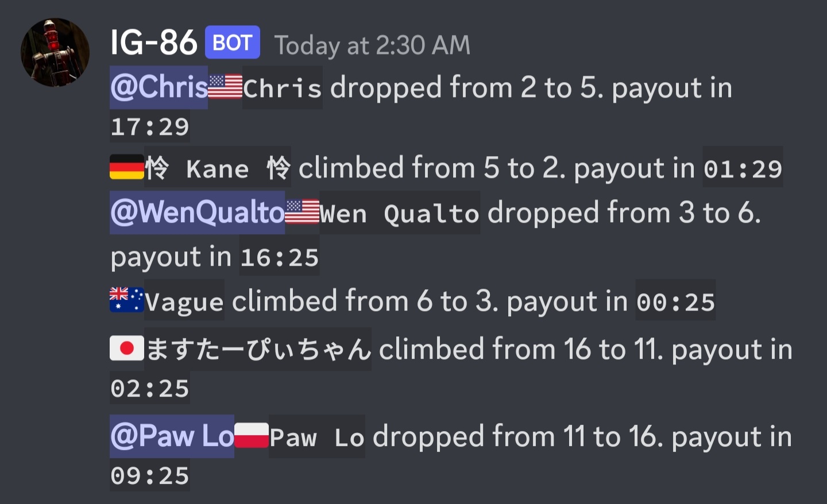Click the 17:29 payout code block
The image size is (827, 504).
coord(150,127)
